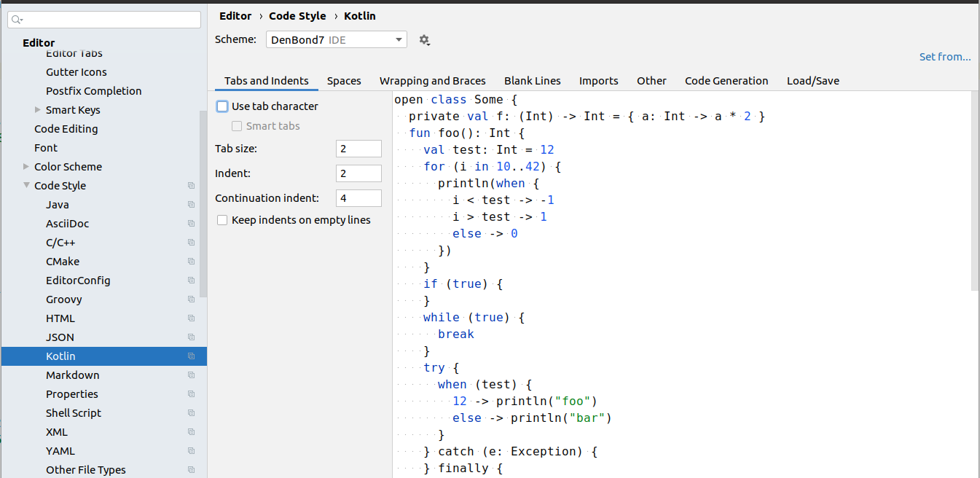Switch to the Tabs and Indents tab
This screenshot has width=980, height=478.
coord(267,81)
